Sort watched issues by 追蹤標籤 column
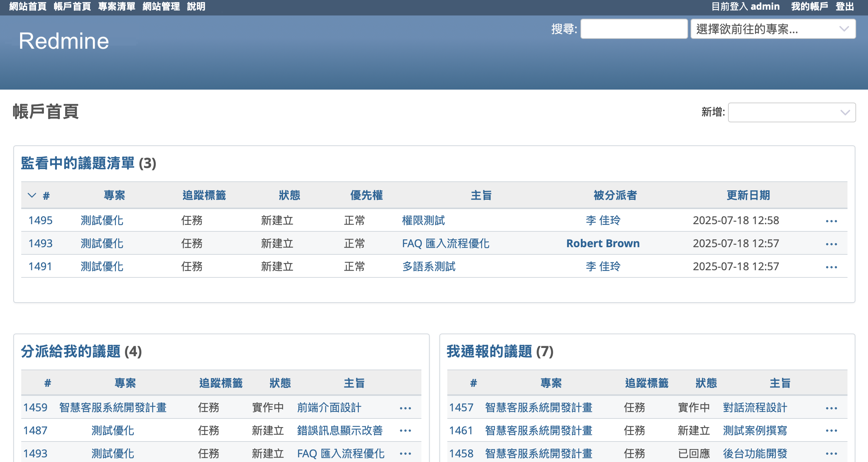The height and width of the screenshot is (462, 868). pyautogui.click(x=204, y=195)
